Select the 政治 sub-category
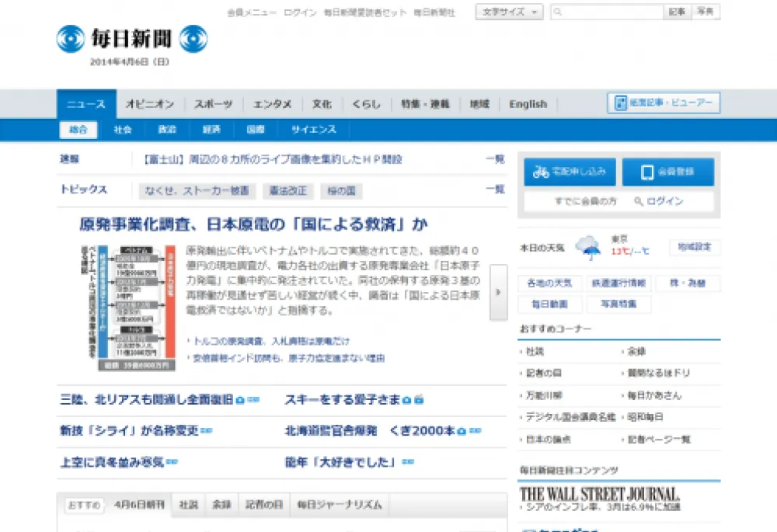The width and height of the screenshot is (777, 532). pos(167,130)
